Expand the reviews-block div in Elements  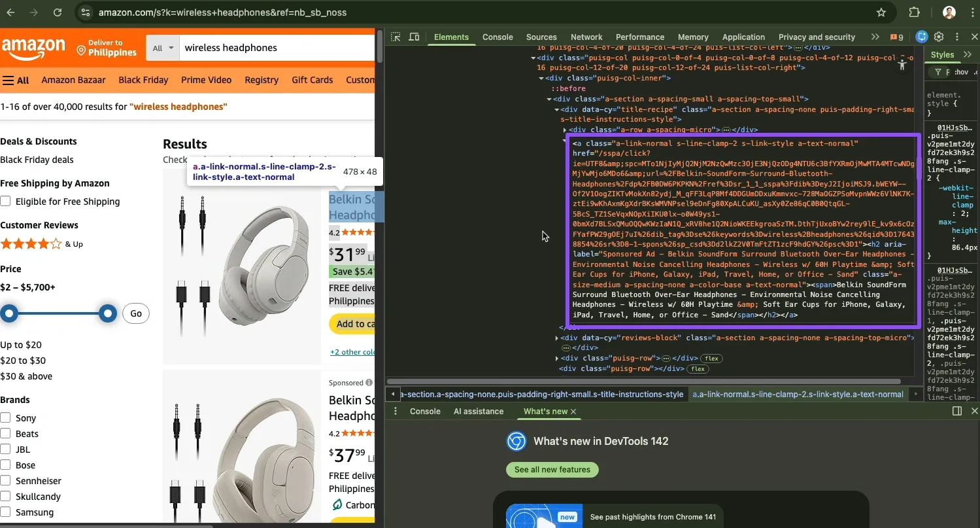[557, 338]
